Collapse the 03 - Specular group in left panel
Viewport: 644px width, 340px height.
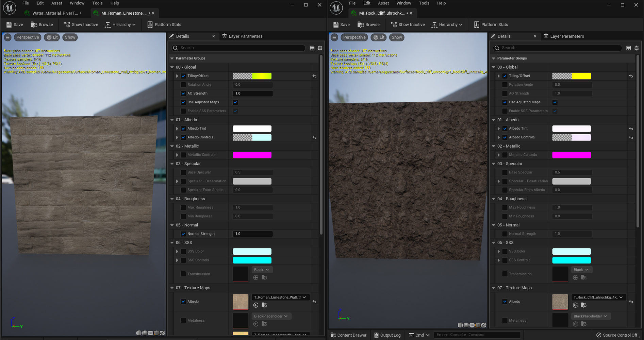[x=172, y=164]
